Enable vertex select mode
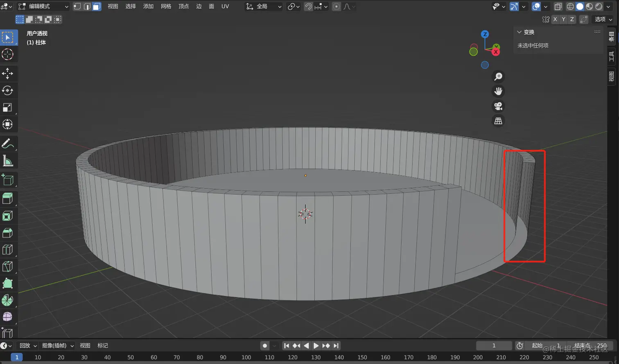The height and width of the screenshot is (364, 619). pyautogui.click(x=77, y=6)
